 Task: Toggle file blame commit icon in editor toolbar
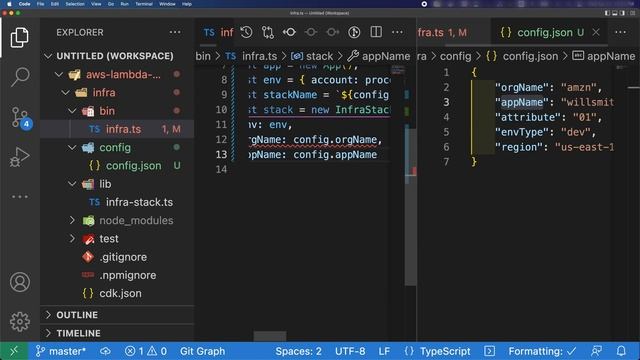[x=289, y=32]
